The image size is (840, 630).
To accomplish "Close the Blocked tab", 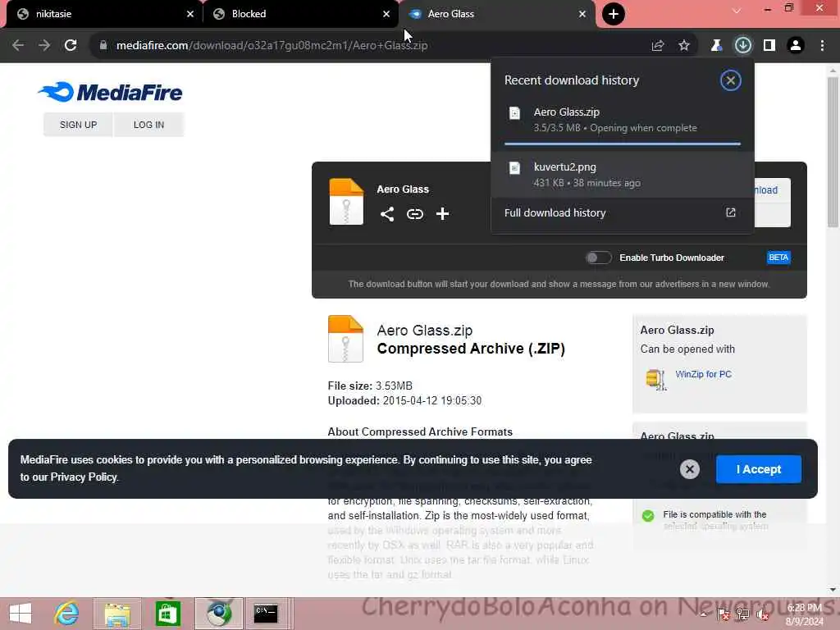I will click(386, 14).
